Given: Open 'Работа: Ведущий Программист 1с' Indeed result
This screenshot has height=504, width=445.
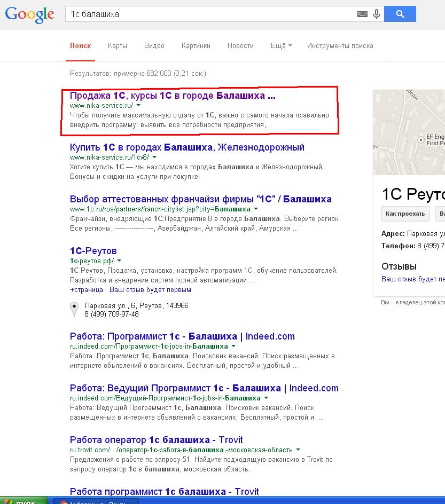Looking at the screenshot, I should click(x=204, y=388).
